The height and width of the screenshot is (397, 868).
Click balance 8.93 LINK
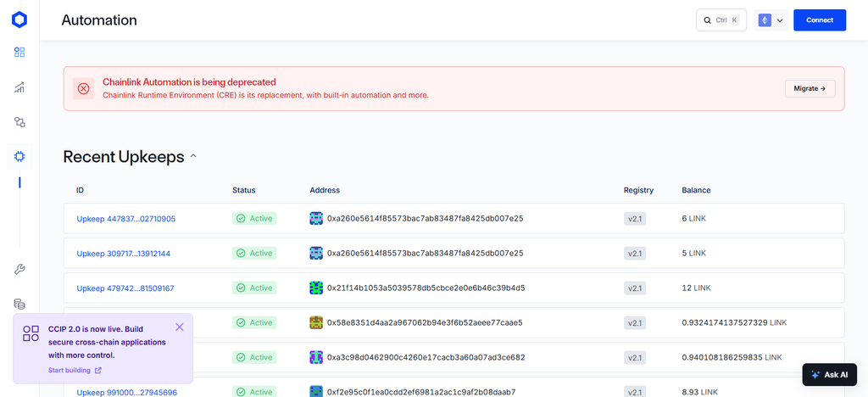point(699,392)
